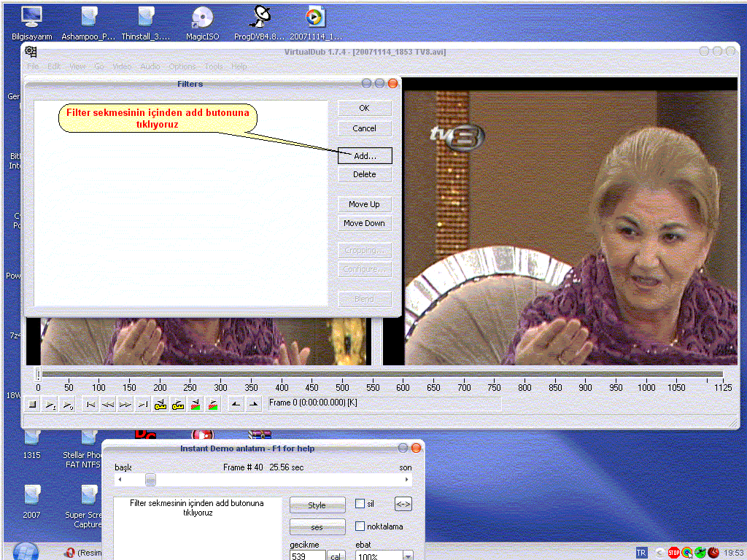Step forward one frame in VirtualDub

pos(125,405)
